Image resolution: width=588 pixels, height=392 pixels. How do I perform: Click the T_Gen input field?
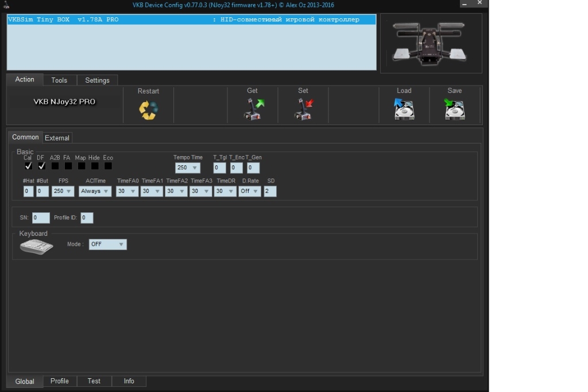click(253, 168)
